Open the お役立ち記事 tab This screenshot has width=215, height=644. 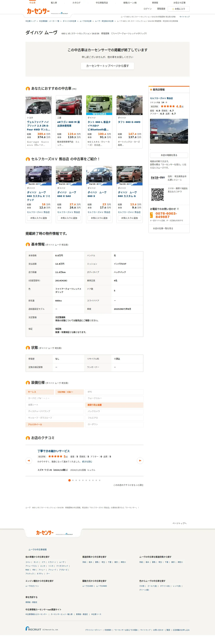click(180, 3)
